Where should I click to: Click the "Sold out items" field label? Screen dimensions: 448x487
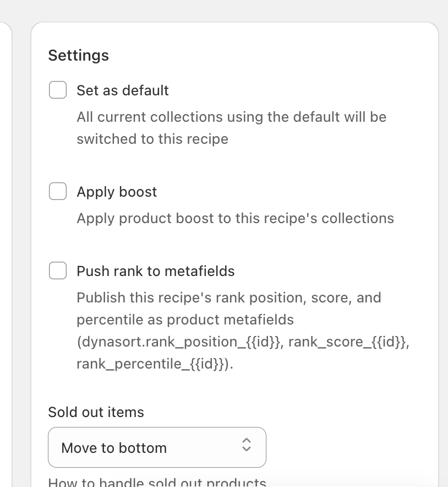point(96,412)
